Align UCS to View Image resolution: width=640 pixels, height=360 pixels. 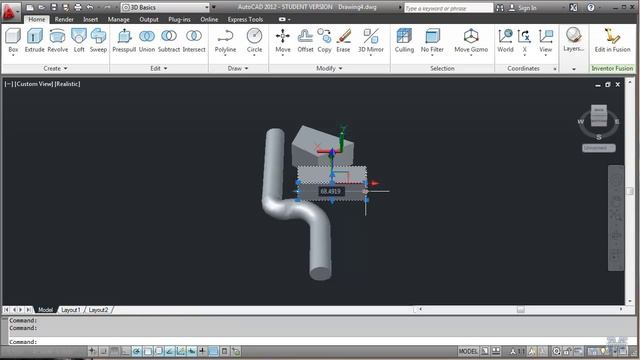pyautogui.click(x=545, y=41)
